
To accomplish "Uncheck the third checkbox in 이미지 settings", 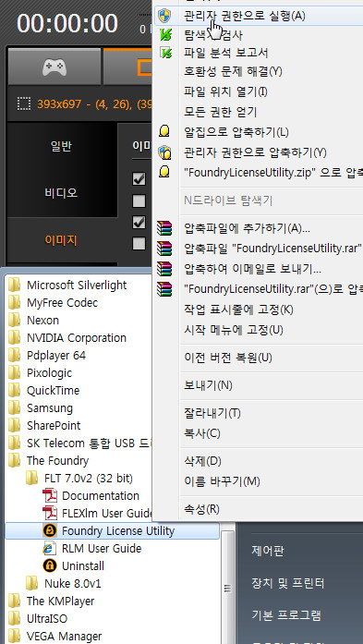I will 139,222.
